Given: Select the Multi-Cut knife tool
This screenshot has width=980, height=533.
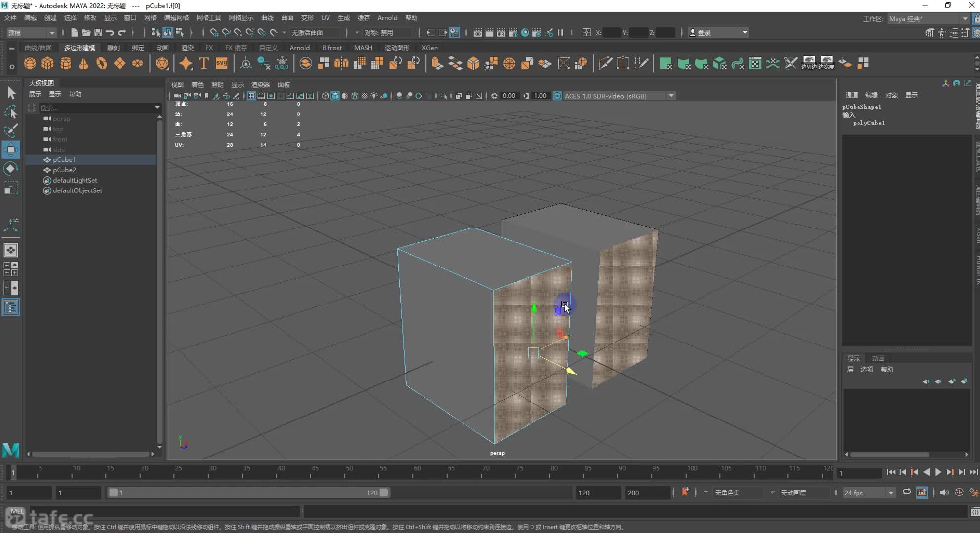Looking at the screenshot, I should pyautogui.click(x=605, y=63).
